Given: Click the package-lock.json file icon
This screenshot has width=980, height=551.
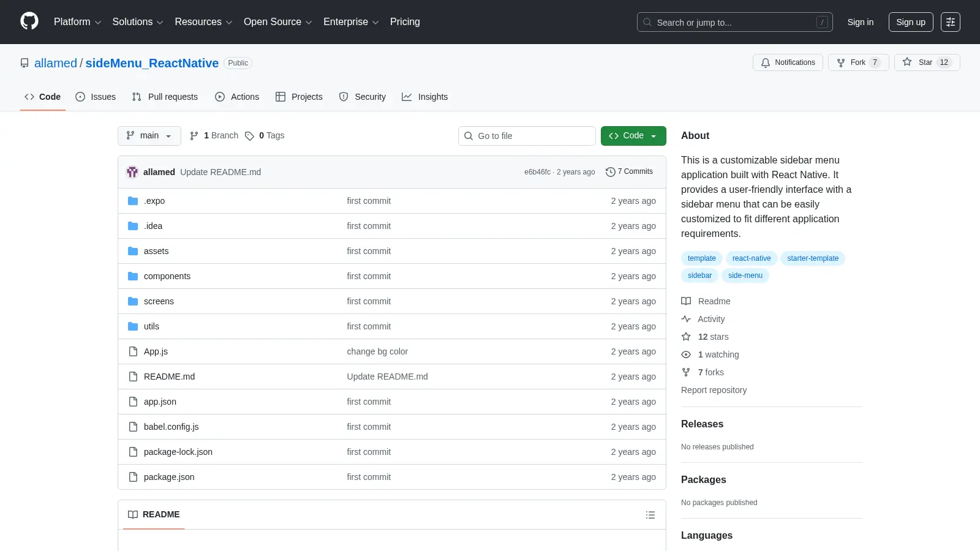Looking at the screenshot, I should coord(133,452).
